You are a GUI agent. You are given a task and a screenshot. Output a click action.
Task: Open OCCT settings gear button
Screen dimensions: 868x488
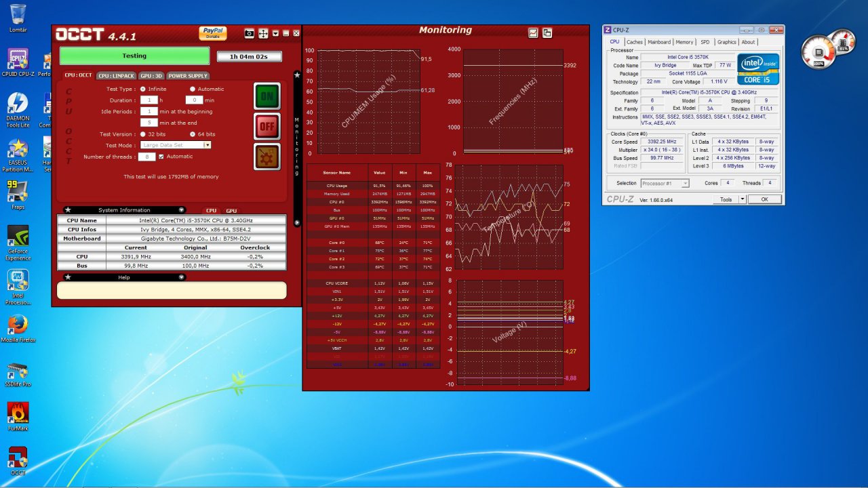point(267,156)
